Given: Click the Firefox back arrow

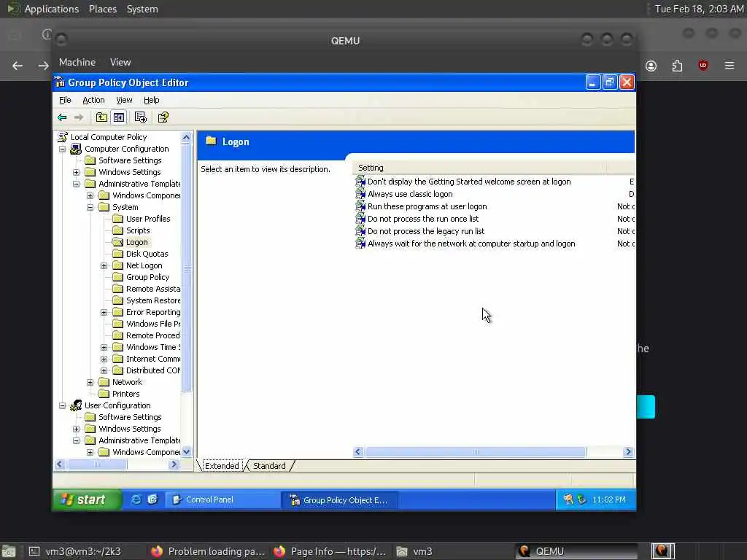Looking at the screenshot, I should (x=18, y=66).
